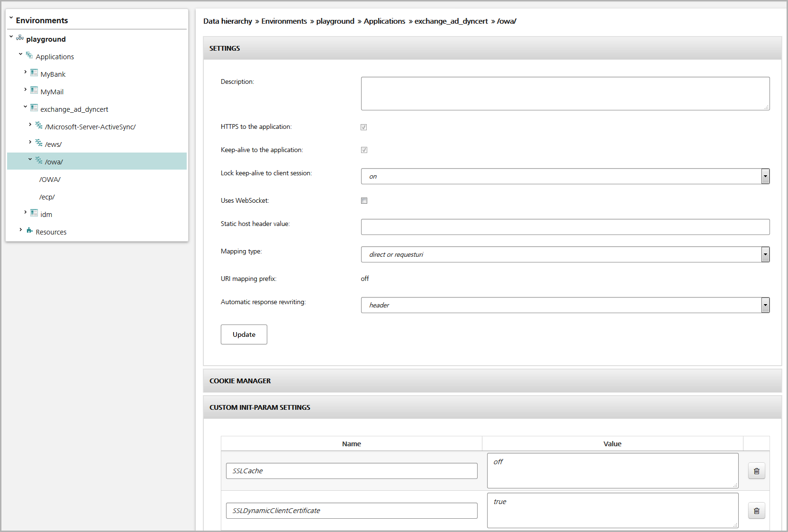Expand the MyBank tree node
788x532 pixels.
coord(25,72)
